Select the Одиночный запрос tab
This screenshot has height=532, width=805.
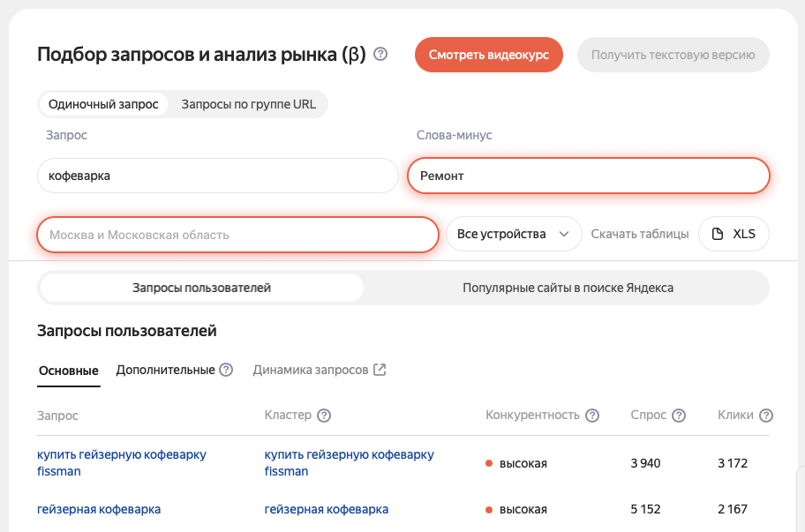click(x=103, y=103)
